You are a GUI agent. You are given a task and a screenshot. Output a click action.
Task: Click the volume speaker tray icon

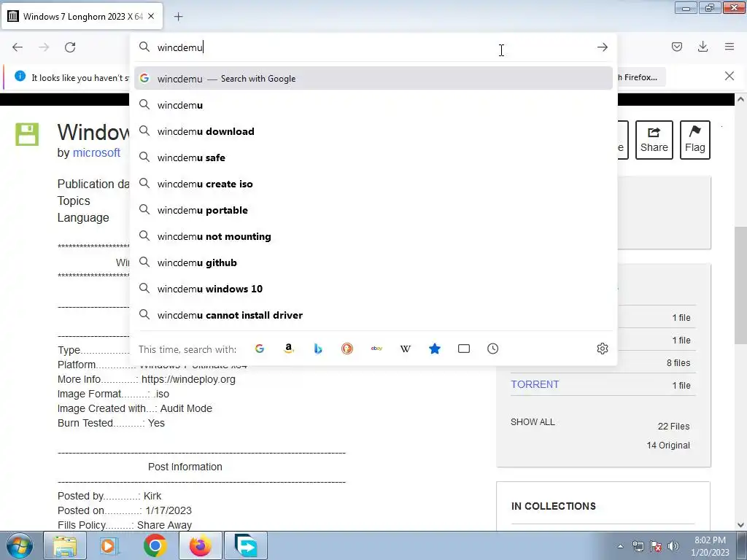coord(673,546)
